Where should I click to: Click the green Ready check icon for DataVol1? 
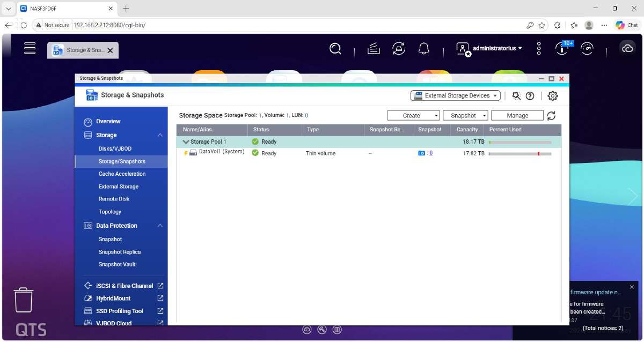click(255, 153)
